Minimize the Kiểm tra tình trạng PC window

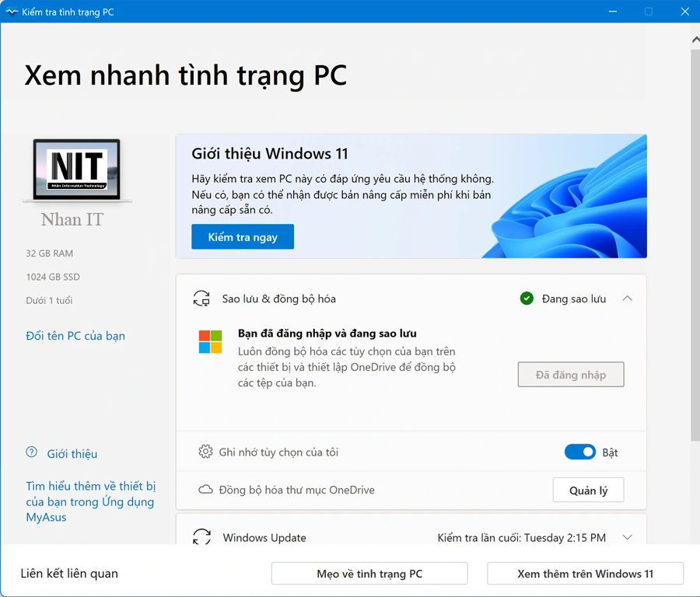click(x=613, y=12)
